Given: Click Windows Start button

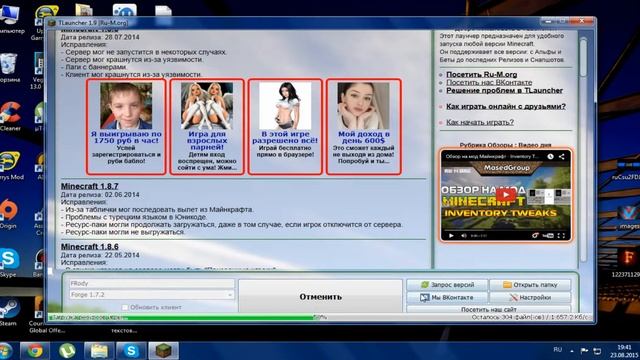Looking at the screenshot, I should tap(5, 351).
